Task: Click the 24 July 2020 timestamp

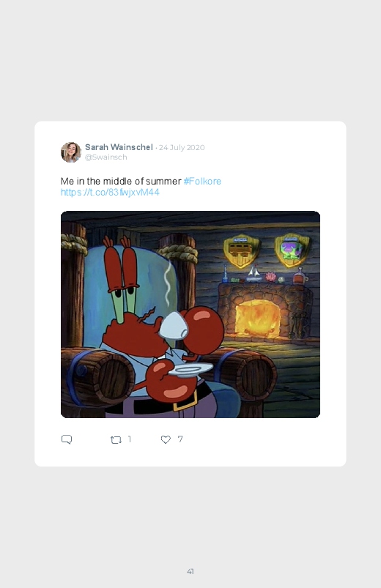Action: [x=182, y=147]
